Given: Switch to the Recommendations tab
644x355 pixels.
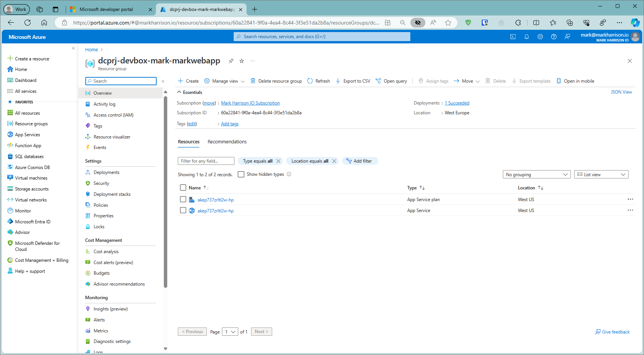Looking at the screenshot, I should click(x=227, y=141).
